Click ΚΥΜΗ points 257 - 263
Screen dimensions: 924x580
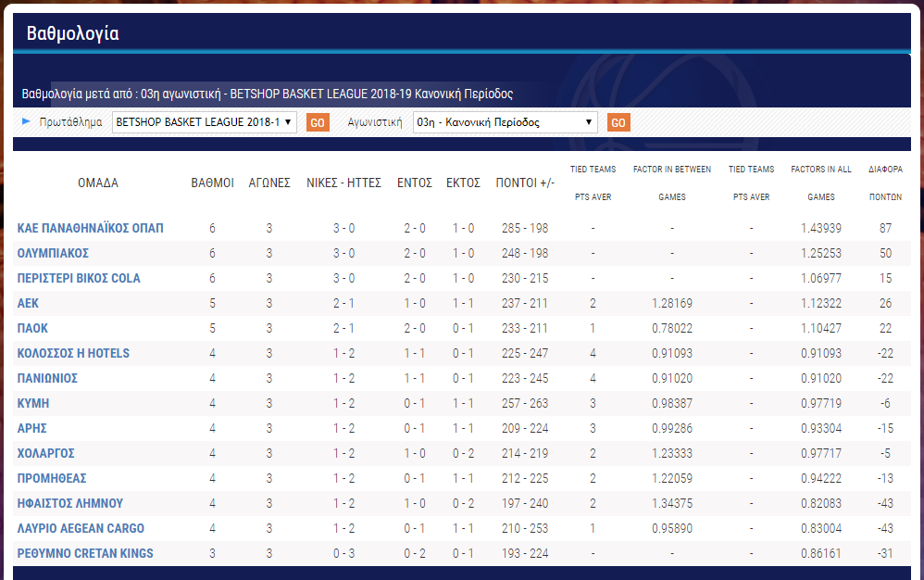(524, 404)
